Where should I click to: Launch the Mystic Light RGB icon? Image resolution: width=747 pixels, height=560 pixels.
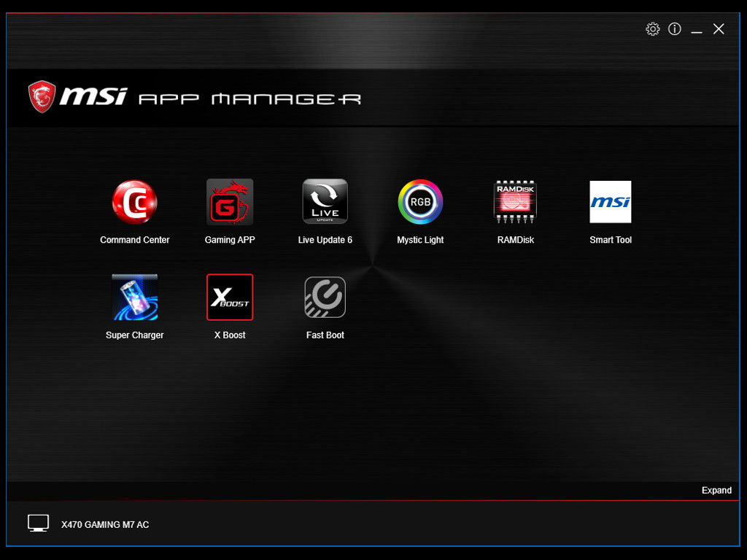tap(420, 202)
